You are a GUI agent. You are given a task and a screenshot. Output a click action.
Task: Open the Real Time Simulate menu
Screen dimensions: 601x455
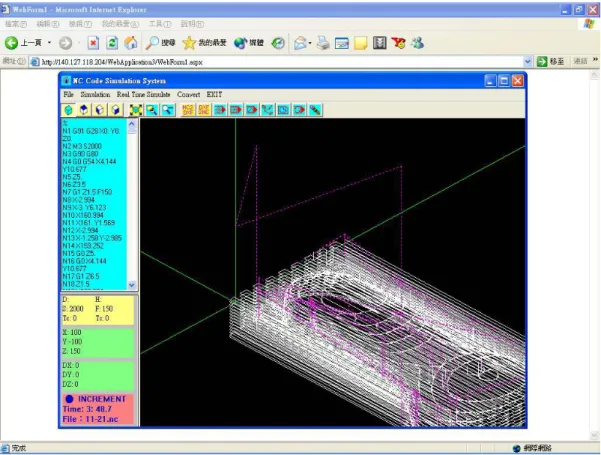coord(143,94)
